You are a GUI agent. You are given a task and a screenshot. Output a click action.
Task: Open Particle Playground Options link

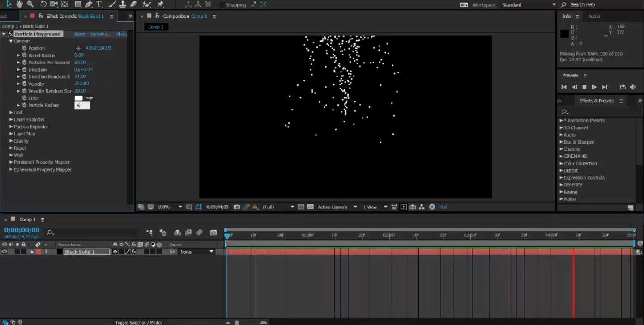coord(100,34)
